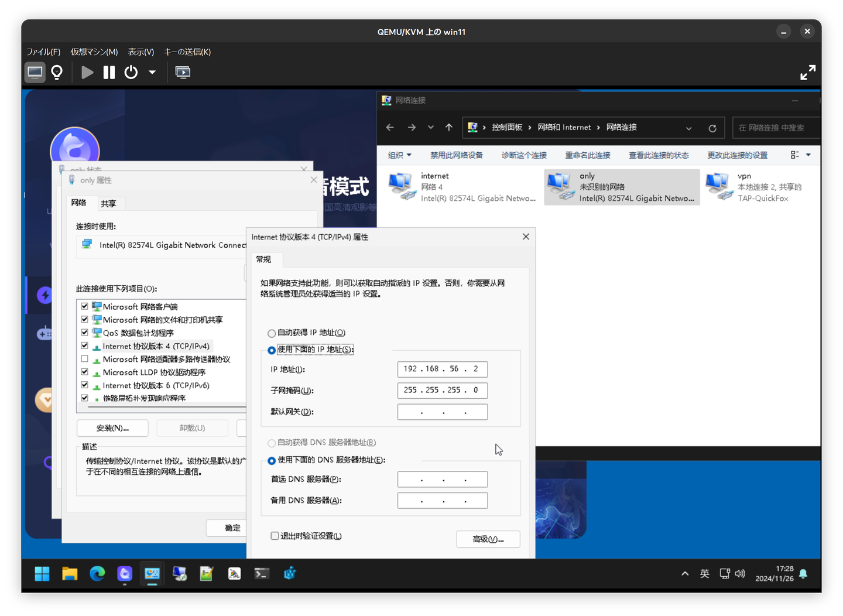
Task: Refresh the Network Connections folder view
Action: [712, 128]
